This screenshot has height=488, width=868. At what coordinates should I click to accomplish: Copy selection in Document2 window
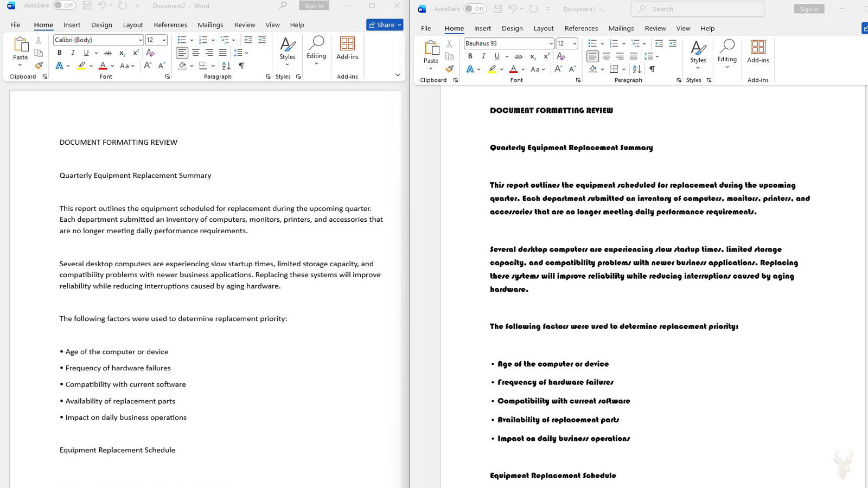pos(39,53)
